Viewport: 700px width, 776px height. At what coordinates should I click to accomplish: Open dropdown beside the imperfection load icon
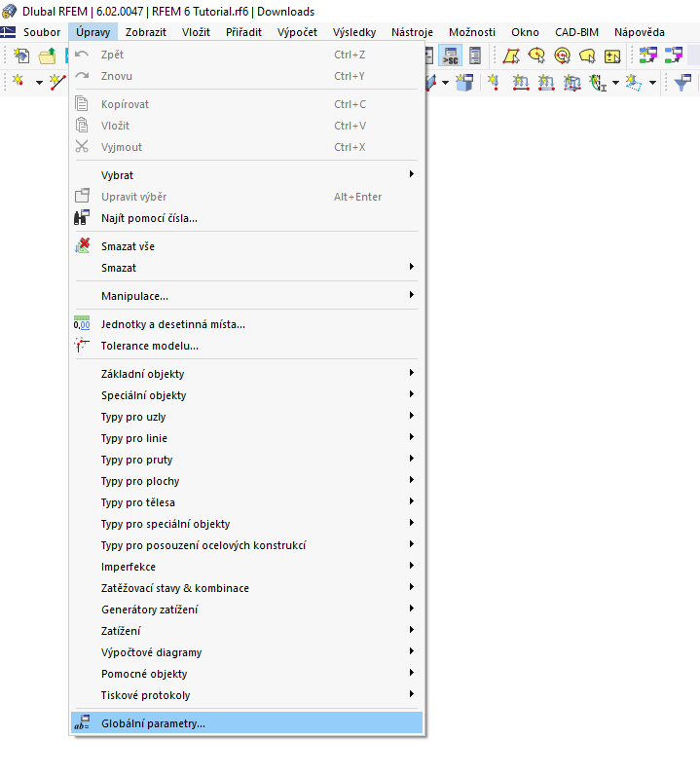point(616,83)
